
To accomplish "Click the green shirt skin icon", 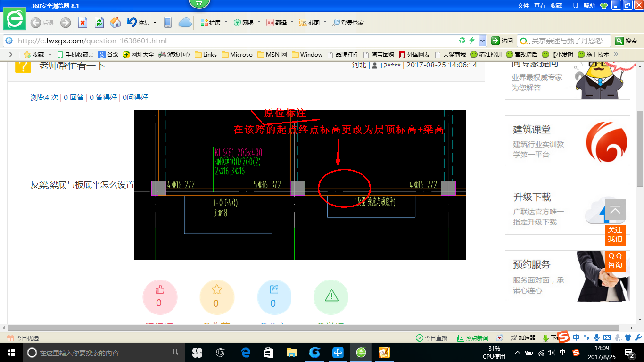I will (604, 6).
